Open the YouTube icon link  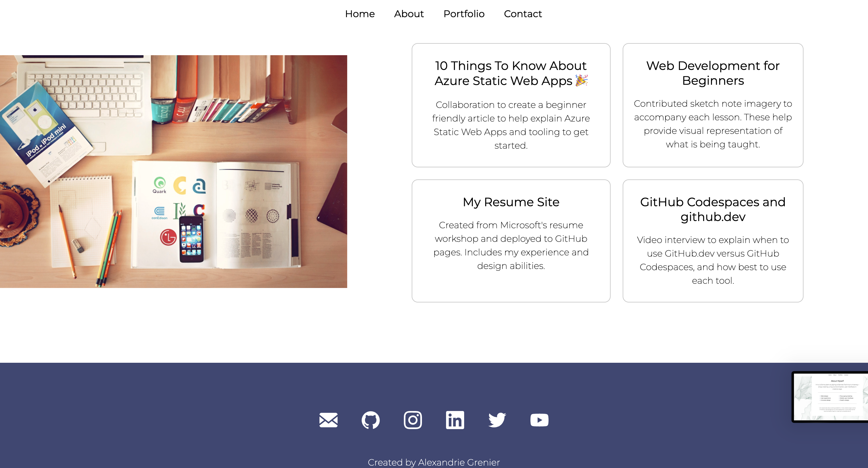(539, 420)
